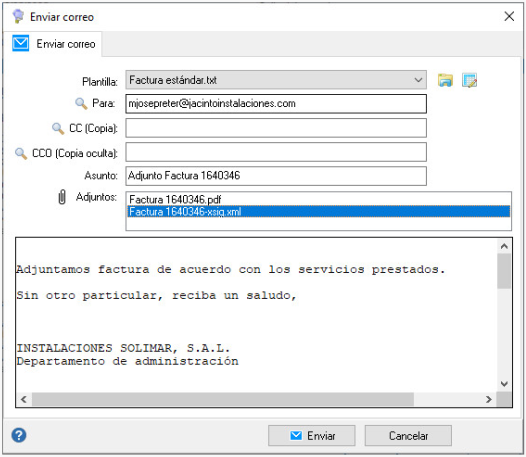526x457 pixels.
Task: Focus the CCO (Copia oculta) field
Action: click(x=276, y=152)
